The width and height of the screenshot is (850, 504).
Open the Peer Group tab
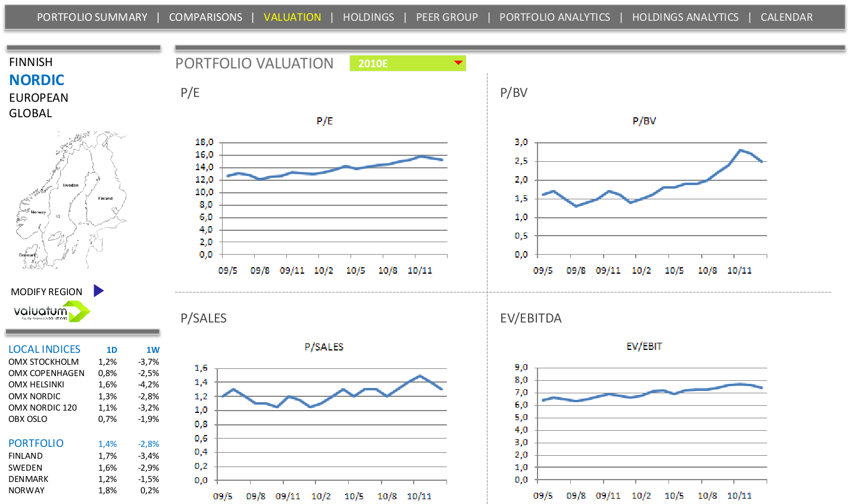[x=447, y=17]
